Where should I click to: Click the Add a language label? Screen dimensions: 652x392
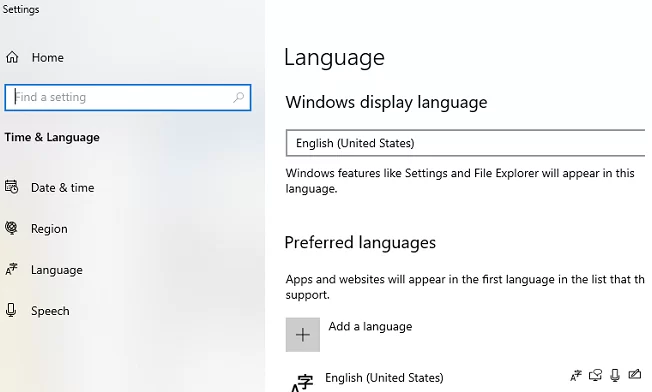tap(370, 326)
